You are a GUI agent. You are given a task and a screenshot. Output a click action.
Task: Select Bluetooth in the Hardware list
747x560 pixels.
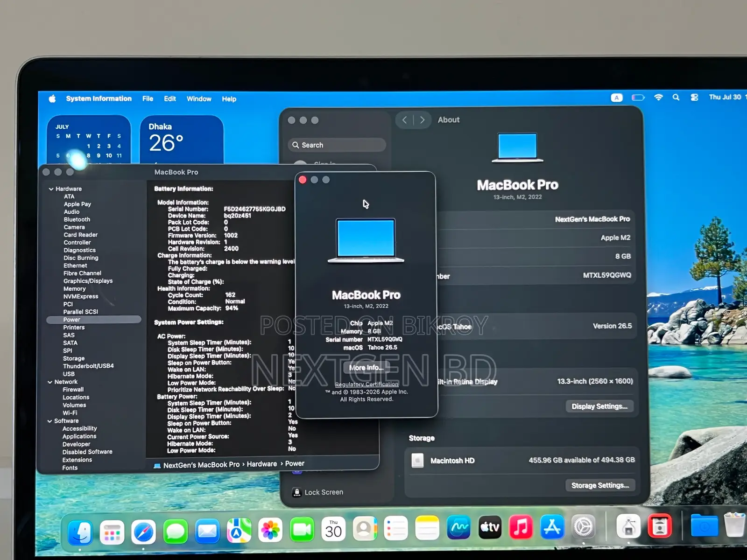click(77, 219)
